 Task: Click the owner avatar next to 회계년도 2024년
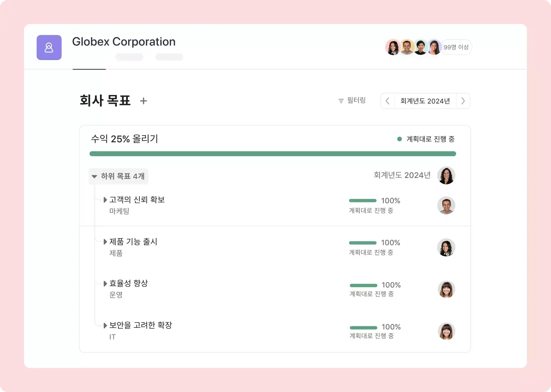pyautogui.click(x=446, y=175)
